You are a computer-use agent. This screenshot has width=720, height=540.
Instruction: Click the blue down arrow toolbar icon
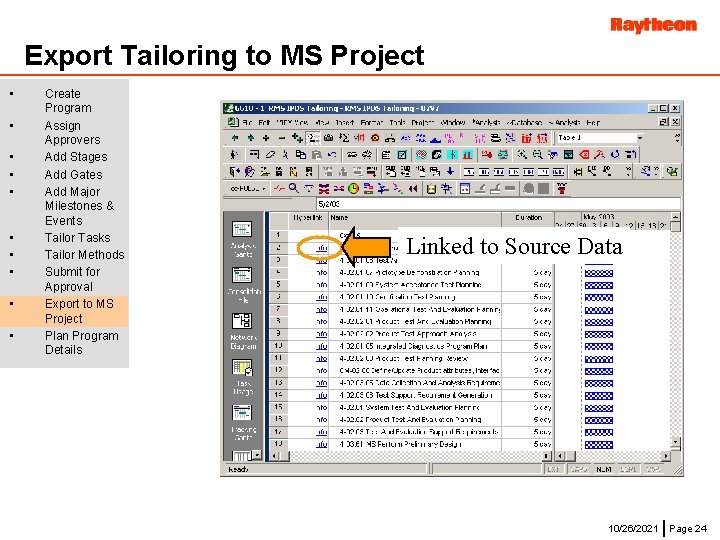click(x=450, y=171)
